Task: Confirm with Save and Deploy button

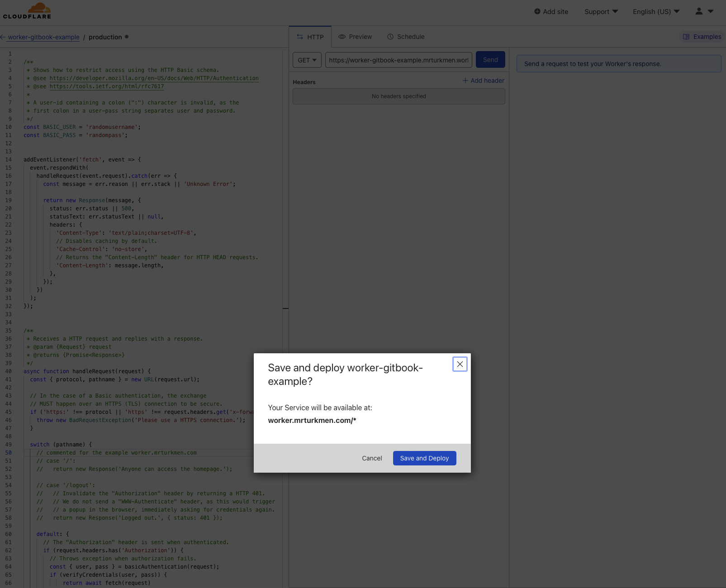Action: point(424,458)
